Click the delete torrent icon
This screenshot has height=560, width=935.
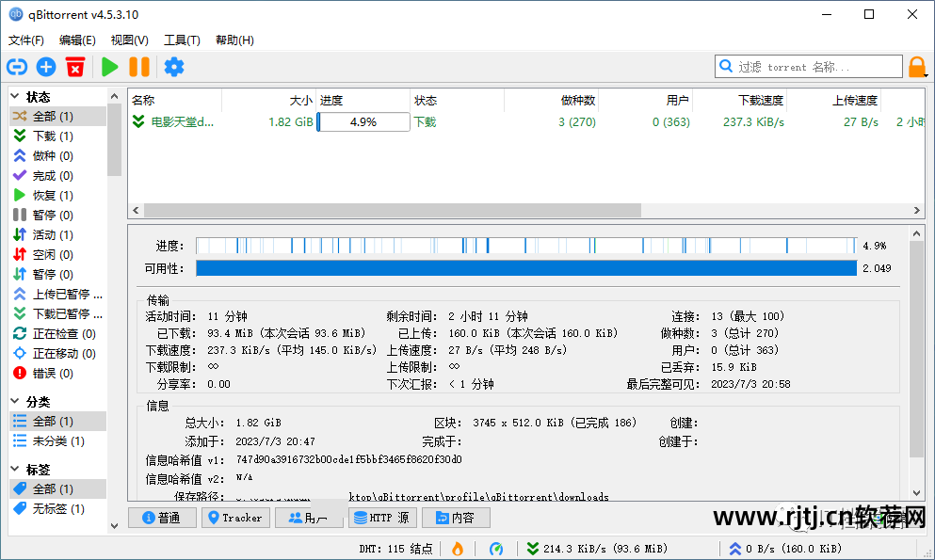click(x=75, y=66)
